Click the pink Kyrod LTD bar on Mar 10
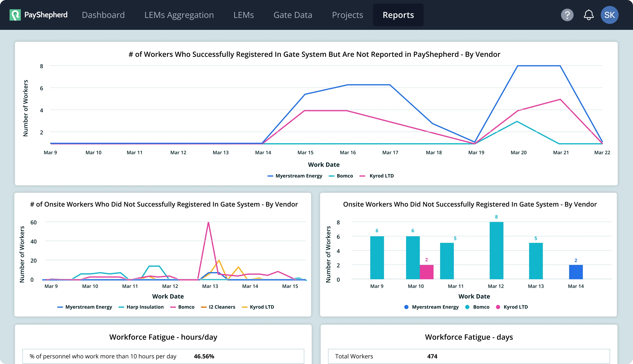 coord(426,272)
